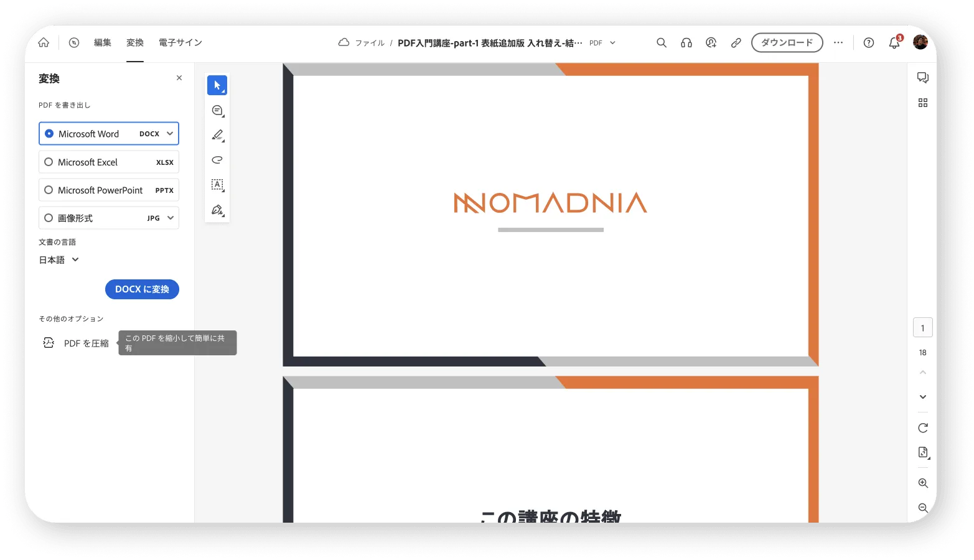This screenshot has height=560, width=974.
Task: Select Microsoft PowerPoint PPTX radio option
Action: [109, 190]
